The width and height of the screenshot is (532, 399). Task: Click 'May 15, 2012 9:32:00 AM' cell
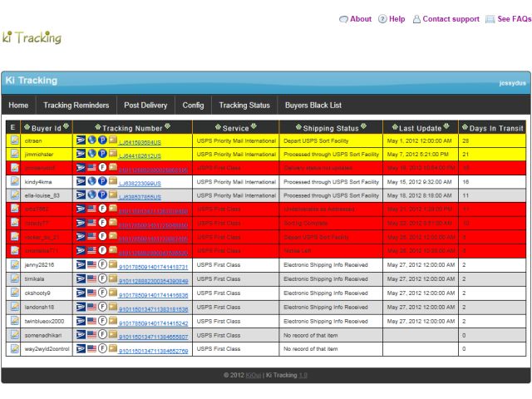coord(419,182)
